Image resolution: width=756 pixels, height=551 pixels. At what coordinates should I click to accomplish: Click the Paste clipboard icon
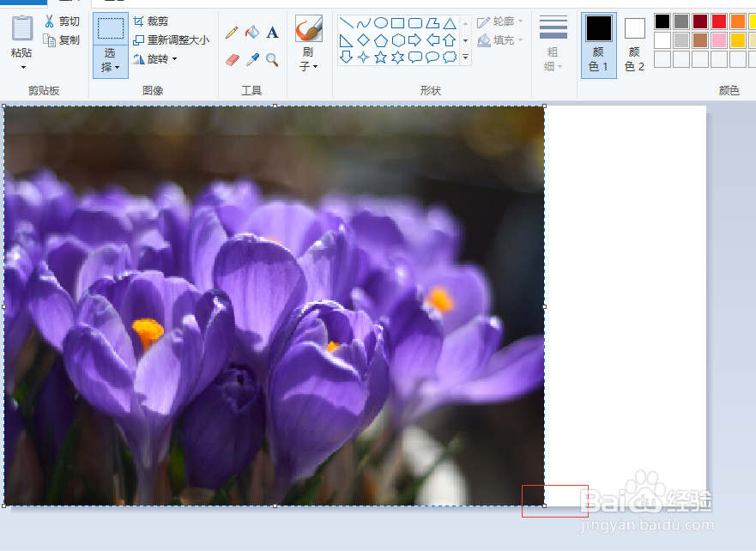pos(21,27)
